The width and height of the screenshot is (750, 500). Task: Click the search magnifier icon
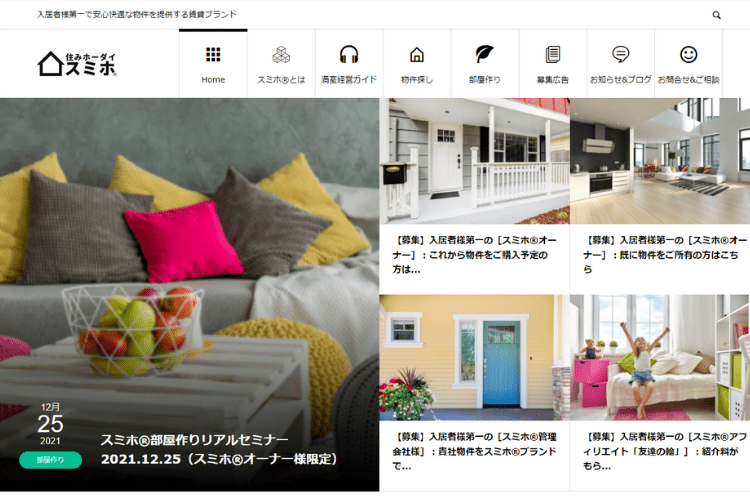[716, 15]
